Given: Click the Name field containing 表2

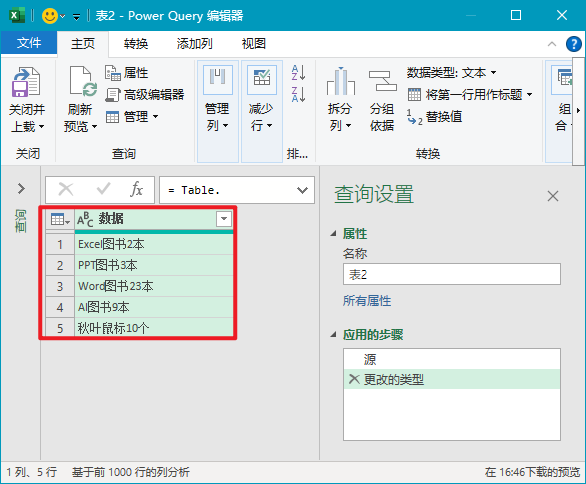Looking at the screenshot, I should click(451, 274).
